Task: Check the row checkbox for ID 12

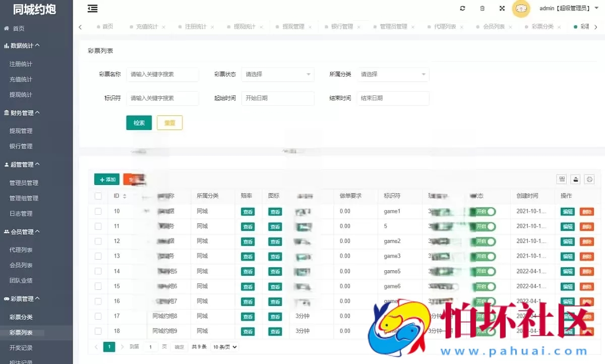Action: click(x=98, y=241)
